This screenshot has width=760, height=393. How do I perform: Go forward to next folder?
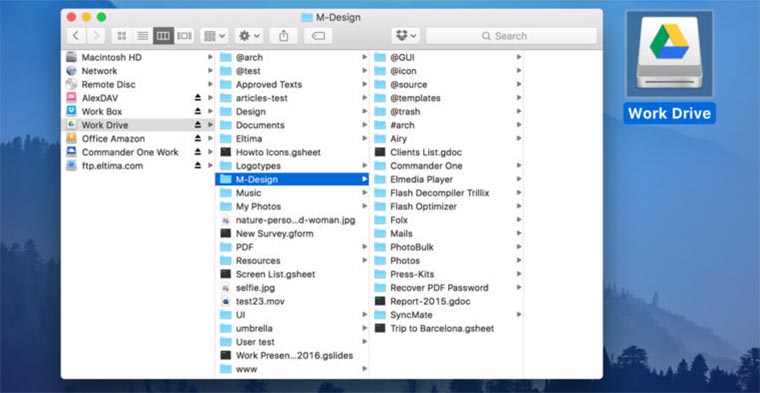(x=96, y=36)
